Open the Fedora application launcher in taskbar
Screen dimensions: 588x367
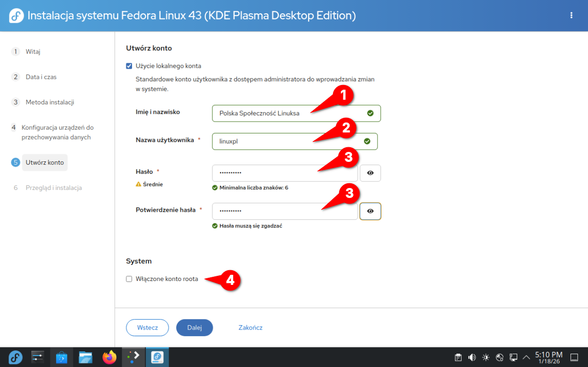(15, 357)
